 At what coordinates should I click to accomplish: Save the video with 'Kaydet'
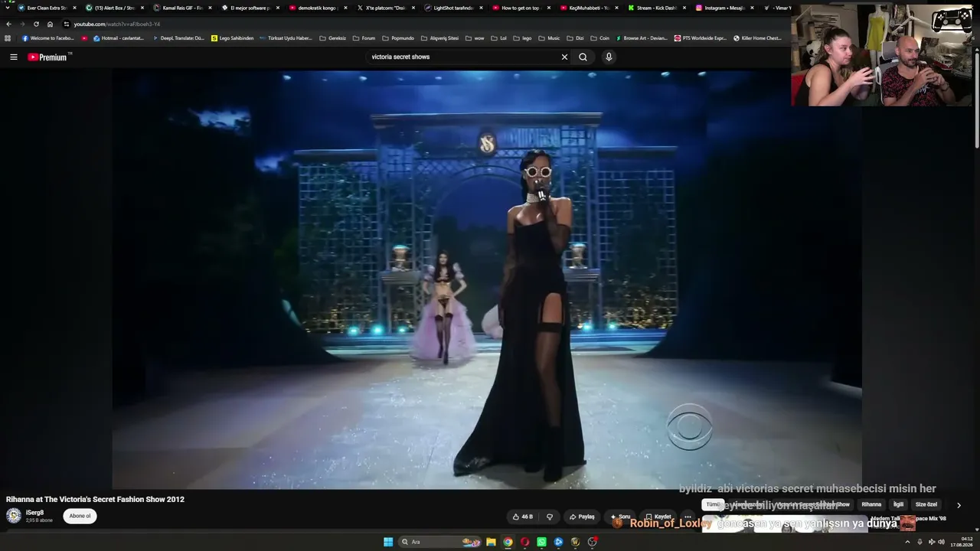658,517
